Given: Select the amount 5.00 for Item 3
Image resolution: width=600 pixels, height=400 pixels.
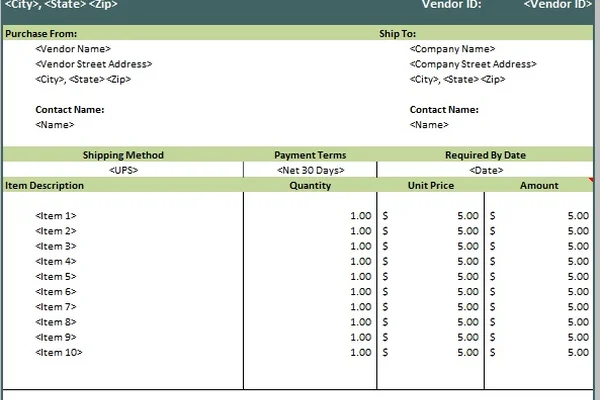Looking at the screenshot, I should coord(578,246).
